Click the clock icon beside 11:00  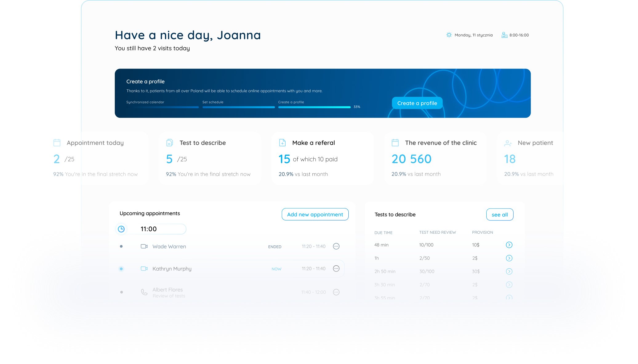[121, 229]
